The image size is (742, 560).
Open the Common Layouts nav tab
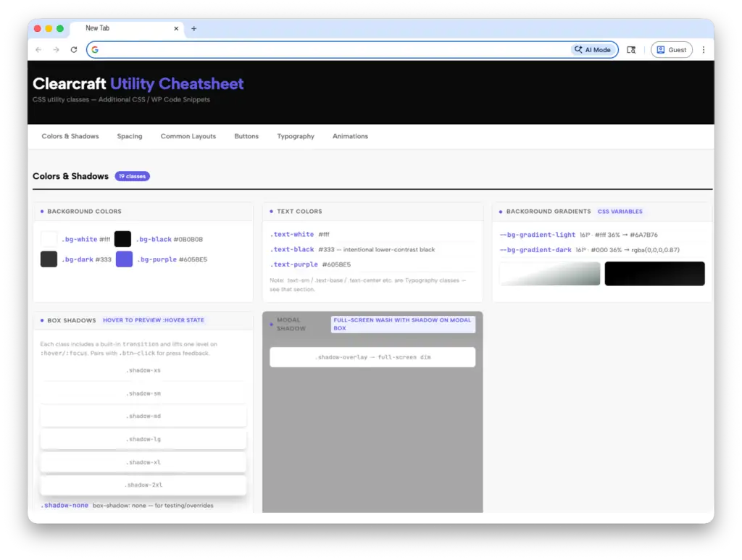point(188,136)
